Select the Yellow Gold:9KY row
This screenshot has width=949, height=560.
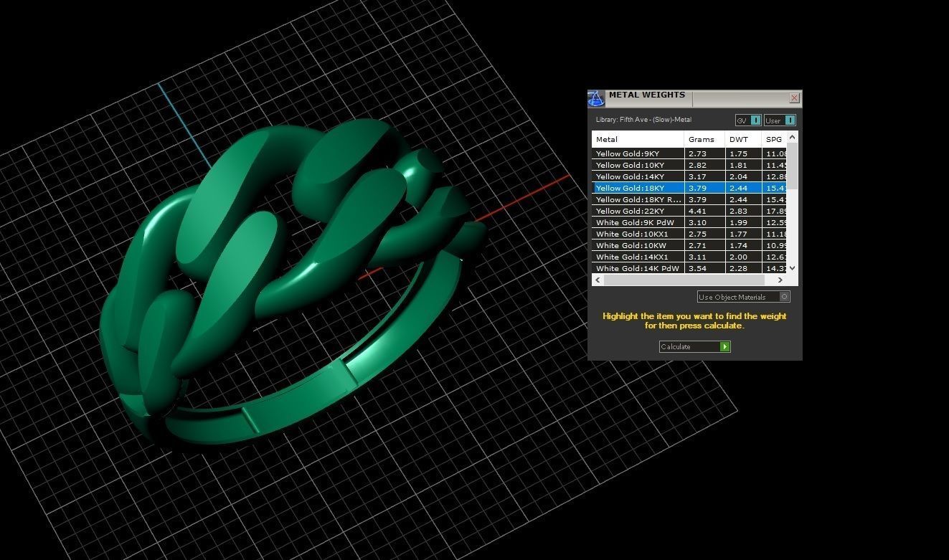689,153
